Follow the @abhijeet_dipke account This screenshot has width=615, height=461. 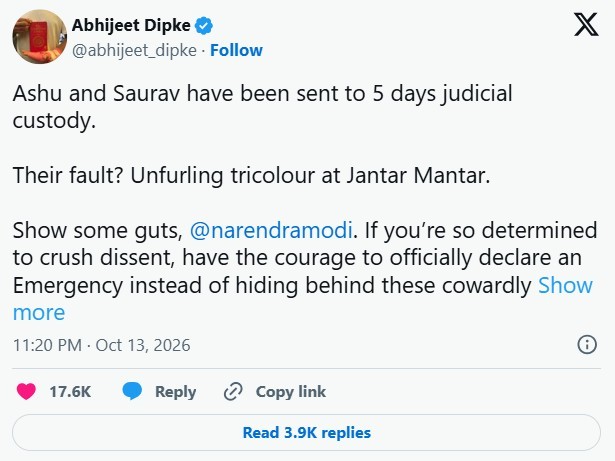click(x=236, y=50)
